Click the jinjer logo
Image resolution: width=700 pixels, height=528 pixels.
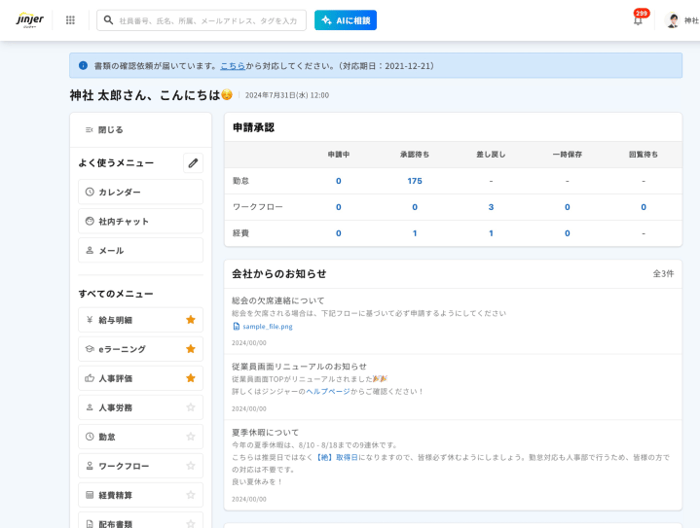(30, 20)
